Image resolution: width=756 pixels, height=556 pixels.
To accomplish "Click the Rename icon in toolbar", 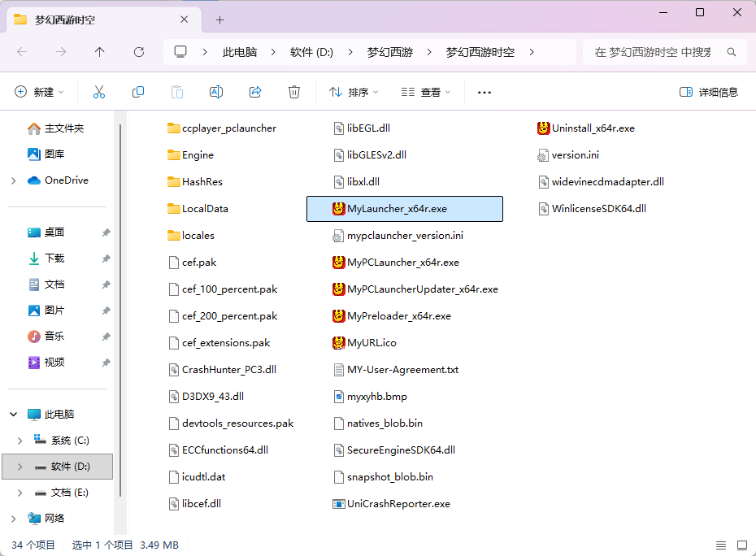I will [216, 92].
